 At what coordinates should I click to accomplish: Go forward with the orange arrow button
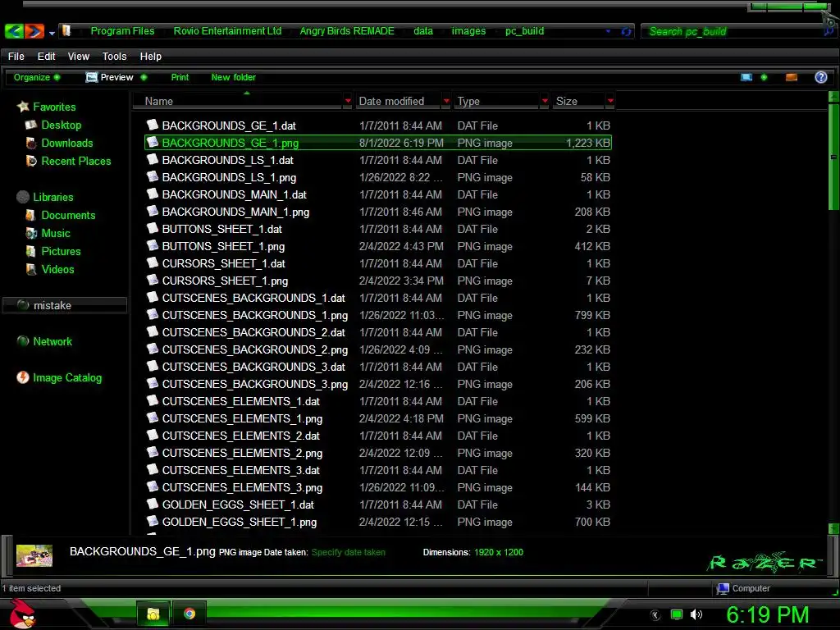point(34,31)
